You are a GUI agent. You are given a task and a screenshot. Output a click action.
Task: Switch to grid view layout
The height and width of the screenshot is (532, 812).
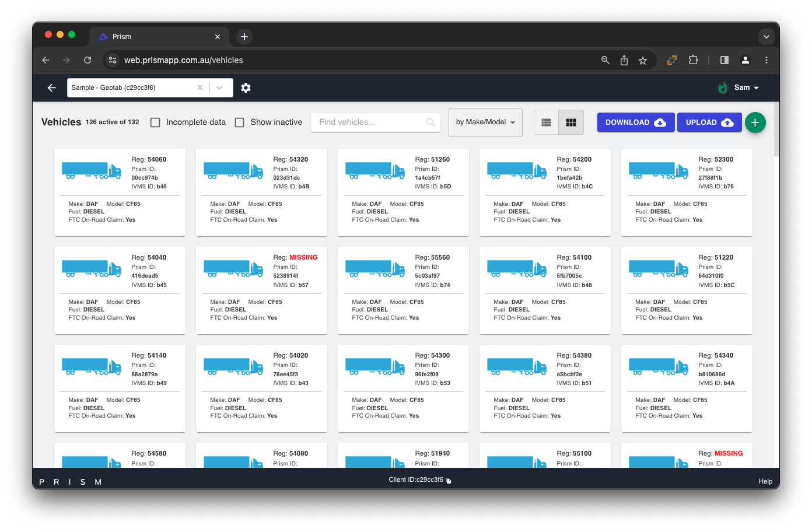[571, 123]
